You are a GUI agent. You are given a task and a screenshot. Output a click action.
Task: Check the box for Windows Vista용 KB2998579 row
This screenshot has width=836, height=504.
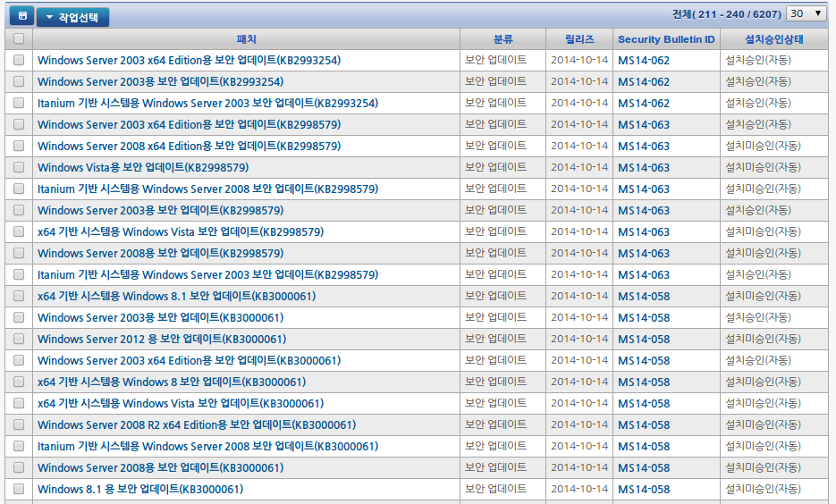[19, 167]
